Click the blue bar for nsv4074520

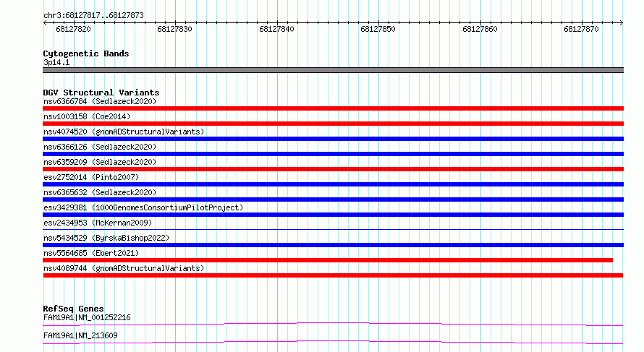point(333,139)
